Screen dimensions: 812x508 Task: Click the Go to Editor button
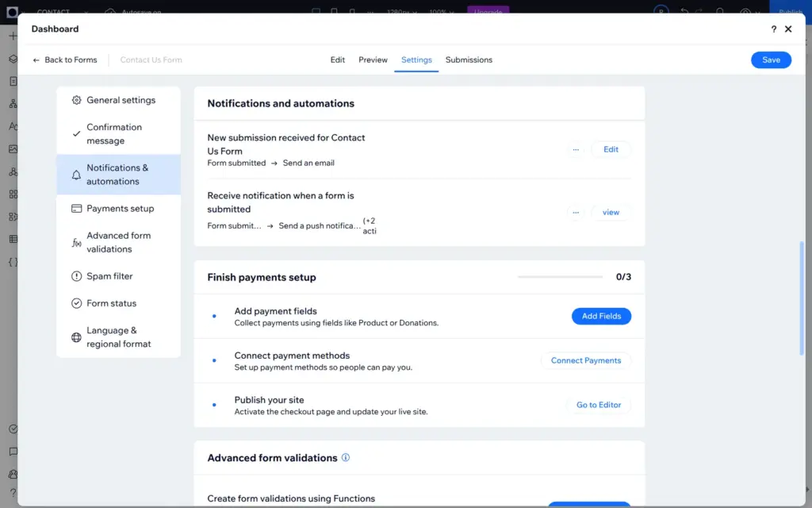tap(599, 405)
